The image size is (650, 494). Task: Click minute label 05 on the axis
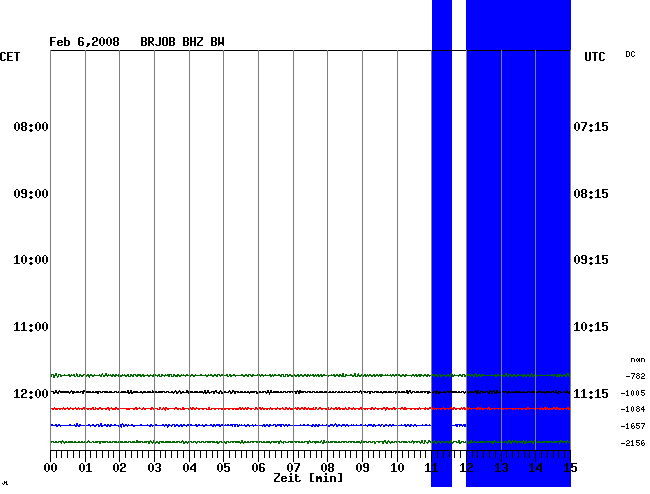click(x=223, y=468)
